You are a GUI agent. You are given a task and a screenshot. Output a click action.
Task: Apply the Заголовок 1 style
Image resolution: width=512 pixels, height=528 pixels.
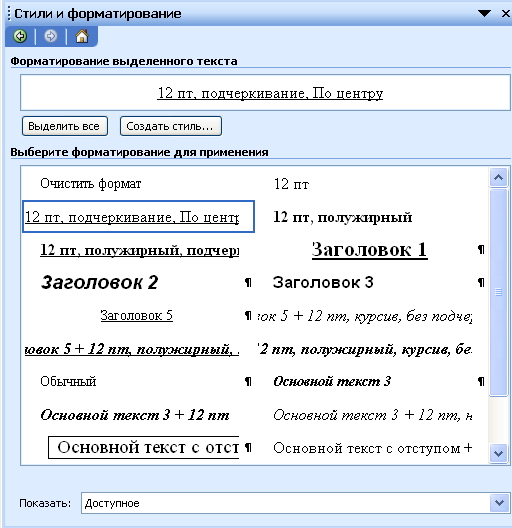[371, 250]
